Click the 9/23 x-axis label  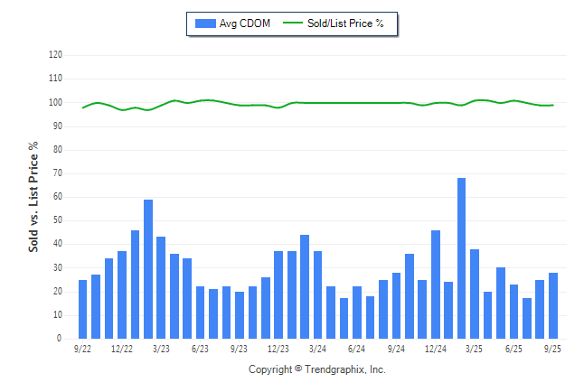239,349
